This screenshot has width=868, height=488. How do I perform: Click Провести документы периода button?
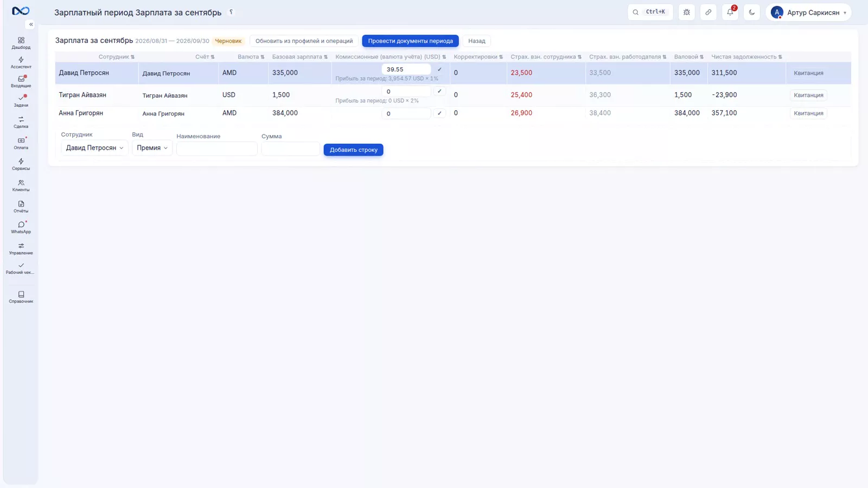point(410,41)
